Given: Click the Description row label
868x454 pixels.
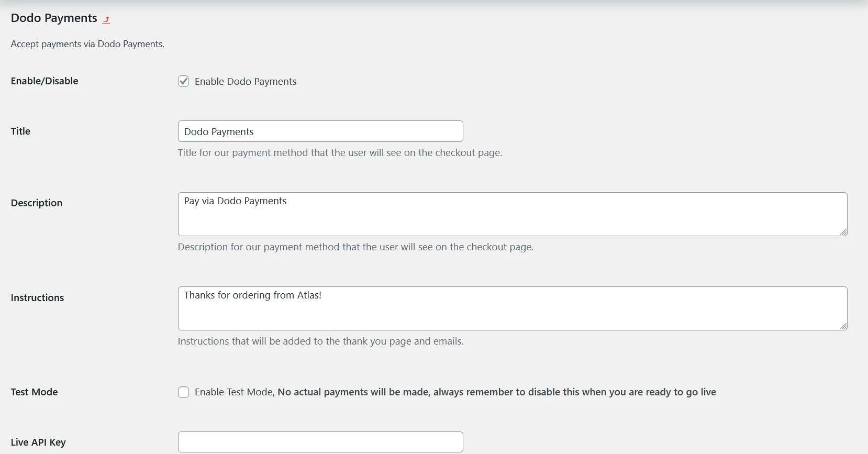Looking at the screenshot, I should click(x=37, y=203).
